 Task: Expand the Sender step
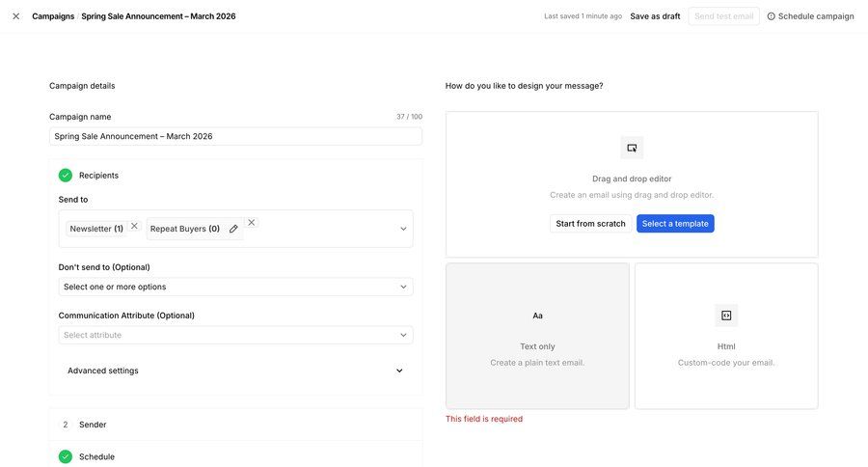coord(236,425)
